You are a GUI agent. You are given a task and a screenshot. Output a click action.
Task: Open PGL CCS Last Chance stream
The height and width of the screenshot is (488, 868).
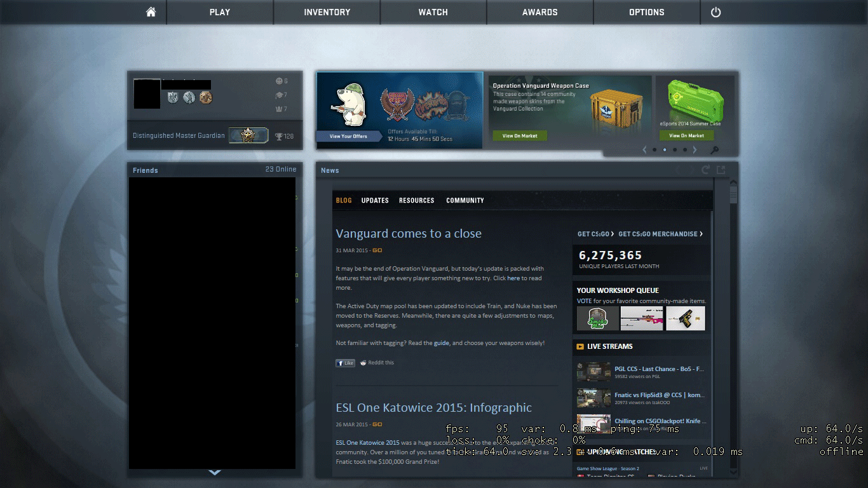point(659,369)
